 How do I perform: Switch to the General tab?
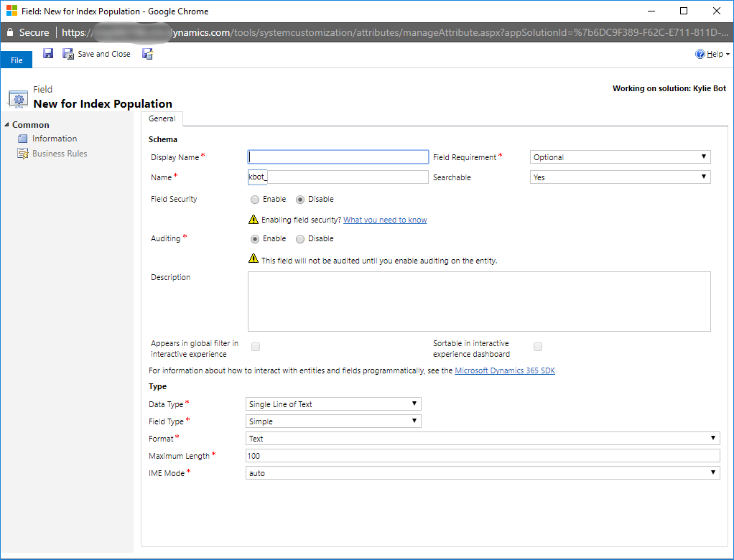pos(162,119)
